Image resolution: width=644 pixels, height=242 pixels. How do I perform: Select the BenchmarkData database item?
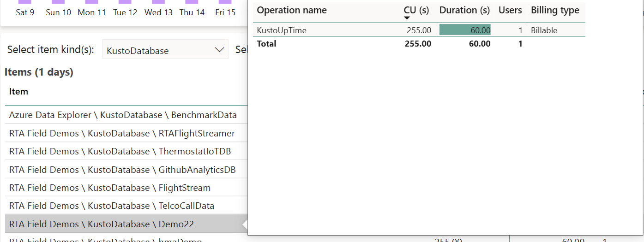point(123,115)
